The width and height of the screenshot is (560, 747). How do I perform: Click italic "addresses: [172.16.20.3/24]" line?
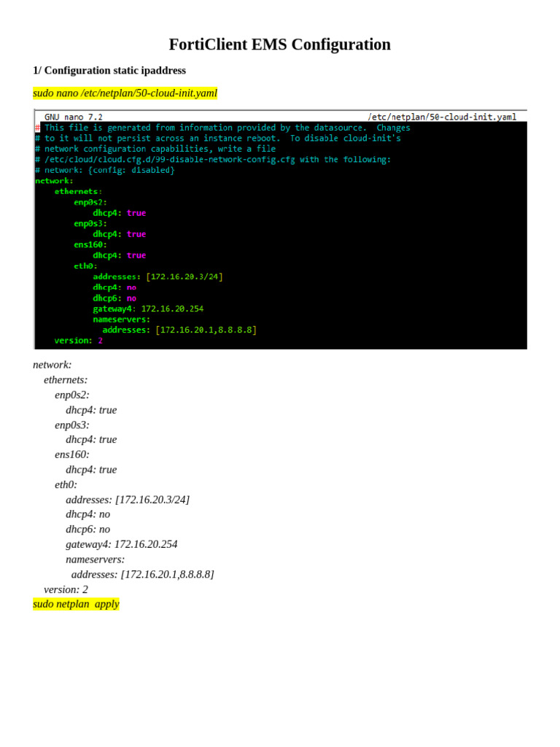tap(128, 500)
